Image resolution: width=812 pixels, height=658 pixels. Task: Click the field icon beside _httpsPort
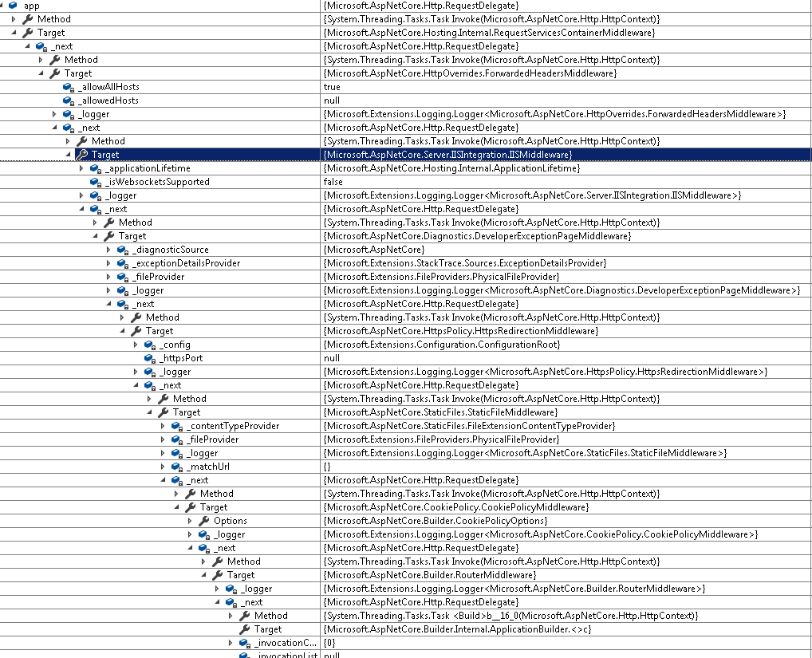click(x=150, y=358)
